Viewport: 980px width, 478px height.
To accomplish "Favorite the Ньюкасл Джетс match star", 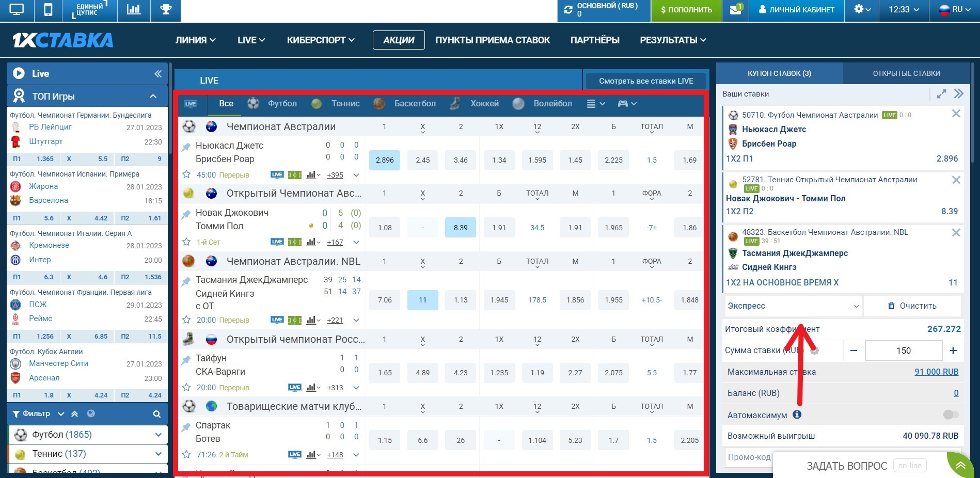I will point(186,175).
